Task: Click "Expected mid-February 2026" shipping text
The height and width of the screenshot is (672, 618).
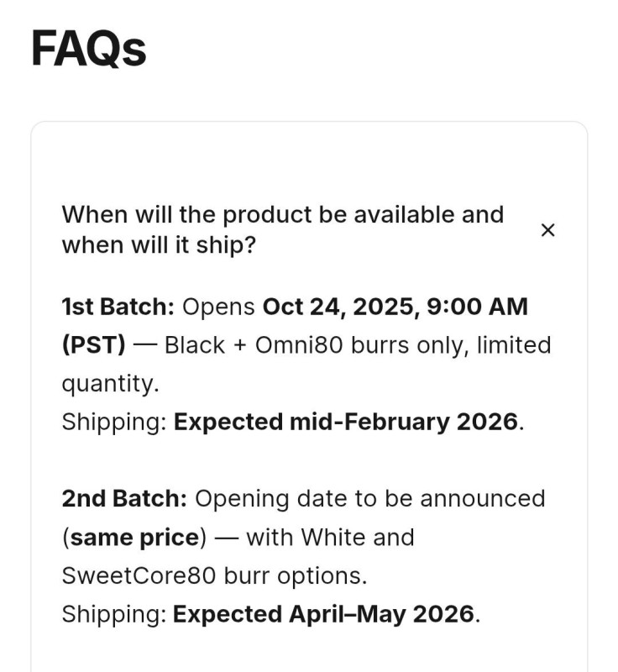Action: [345, 422]
